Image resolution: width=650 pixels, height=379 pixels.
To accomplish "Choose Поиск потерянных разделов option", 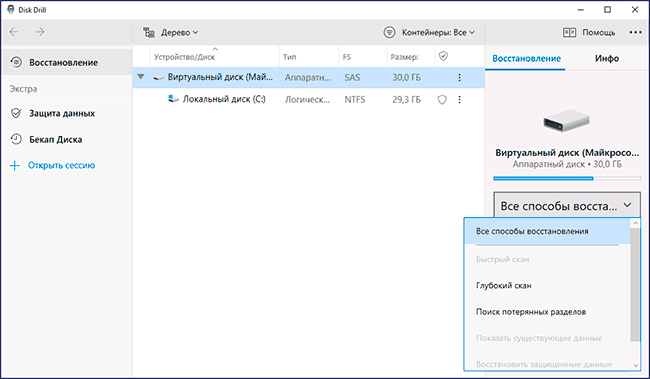I will pyautogui.click(x=547, y=312).
